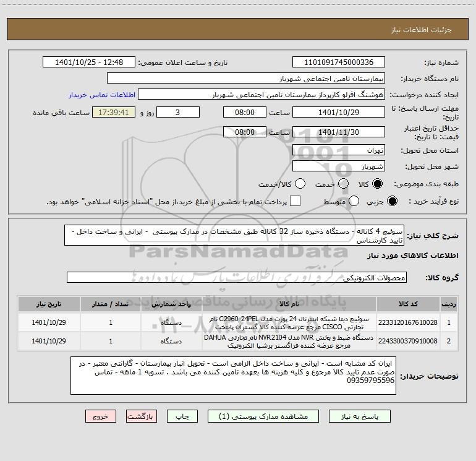Click the general need description text box

(x=234, y=236)
